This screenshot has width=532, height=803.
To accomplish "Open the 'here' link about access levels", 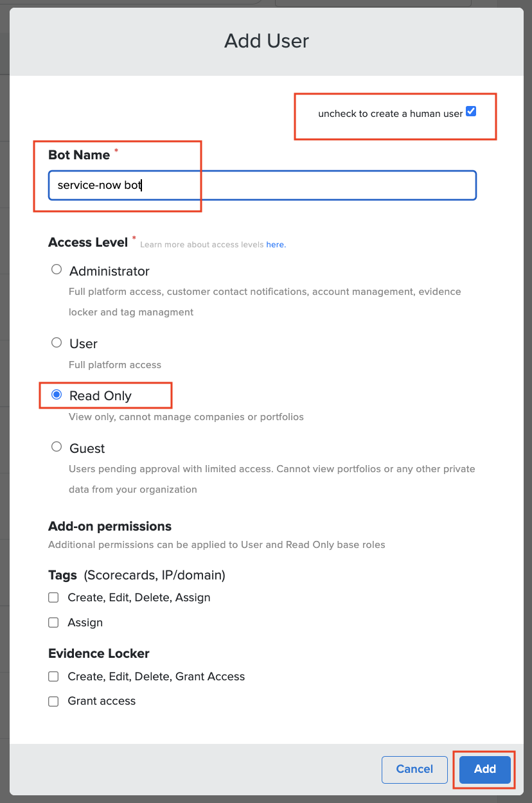I will coord(276,244).
